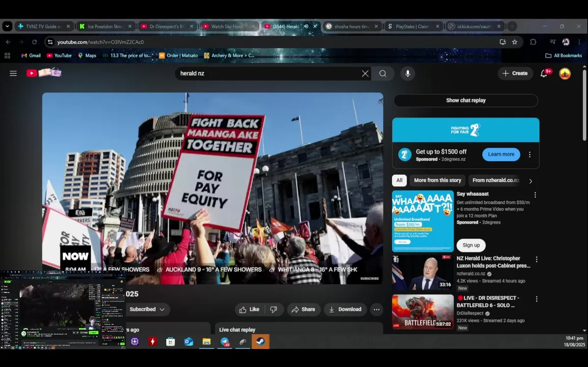Expand the Subscribed notification dropdown

(147, 309)
